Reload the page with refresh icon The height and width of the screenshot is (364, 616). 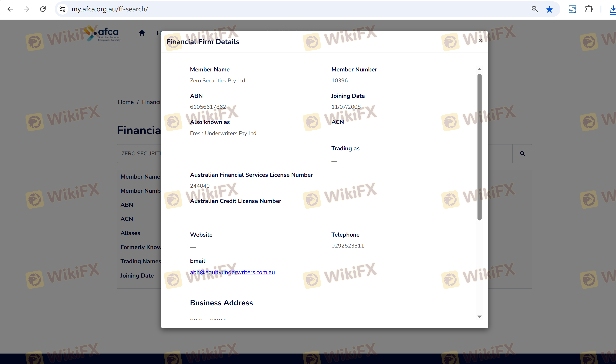43,9
